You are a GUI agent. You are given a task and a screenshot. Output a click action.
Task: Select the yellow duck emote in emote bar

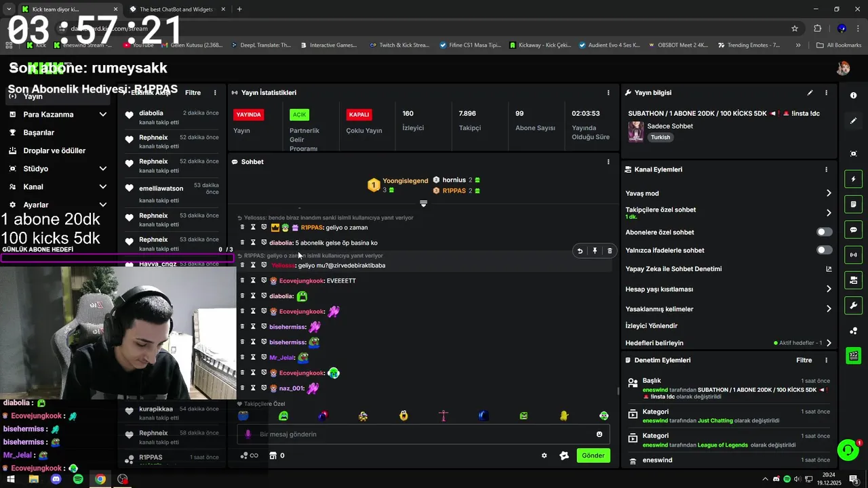point(564,415)
